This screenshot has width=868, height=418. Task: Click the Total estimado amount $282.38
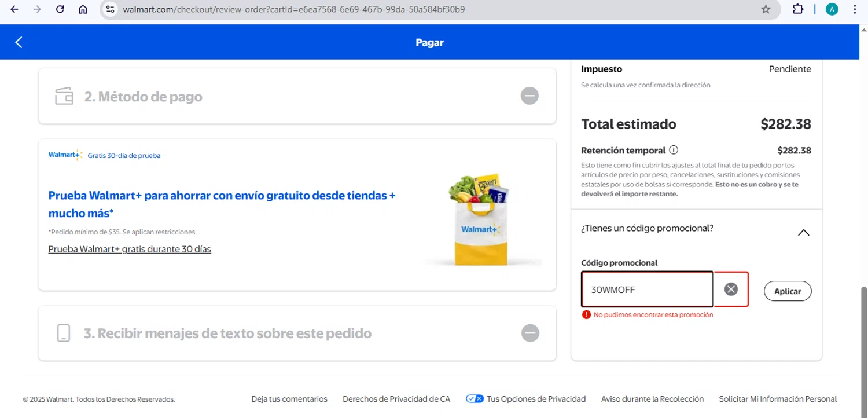point(786,124)
